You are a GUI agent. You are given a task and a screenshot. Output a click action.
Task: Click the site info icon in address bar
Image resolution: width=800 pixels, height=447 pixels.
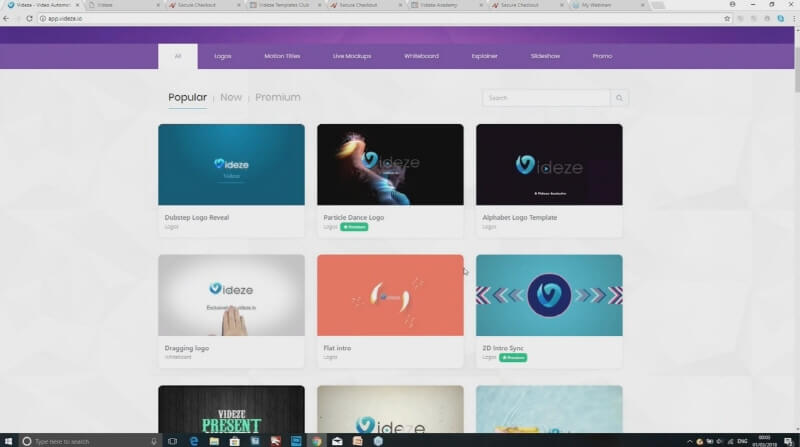43,18
